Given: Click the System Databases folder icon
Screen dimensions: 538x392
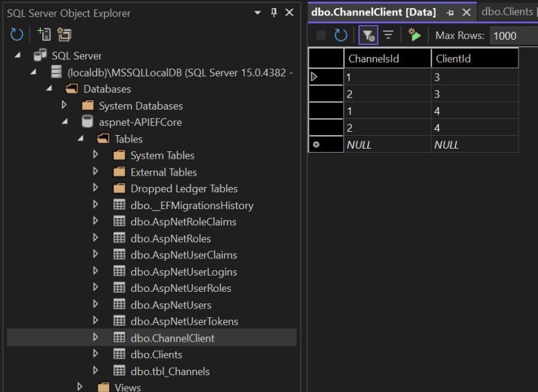Looking at the screenshot, I should point(88,106).
